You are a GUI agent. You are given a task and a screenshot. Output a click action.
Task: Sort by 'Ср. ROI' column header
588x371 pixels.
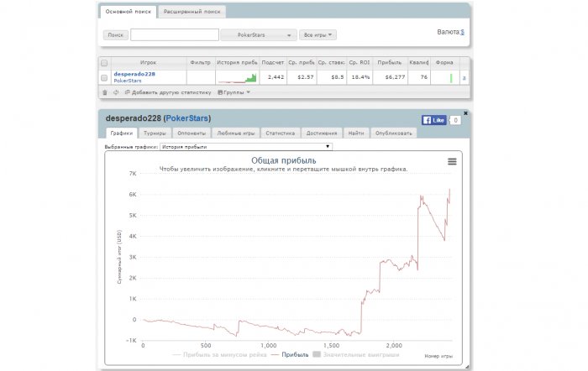click(x=360, y=63)
